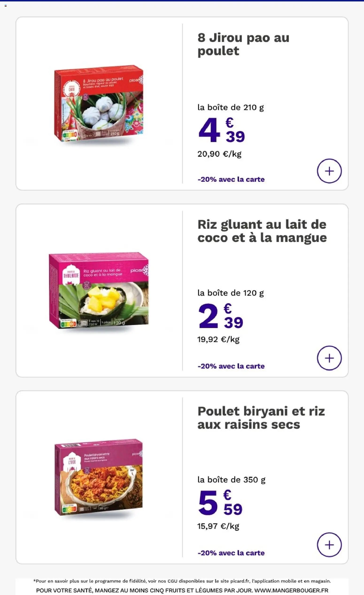Click the 19,92 €/kg unit price
The height and width of the screenshot is (595, 364).
click(218, 339)
